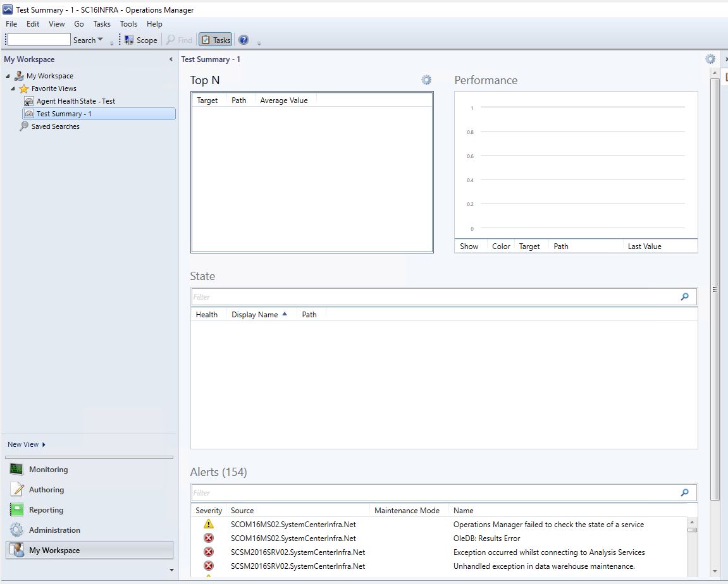Expand the collapsed right Tasks pane arrow
The height and width of the screenshot is (584, 728).
[725, 59]
